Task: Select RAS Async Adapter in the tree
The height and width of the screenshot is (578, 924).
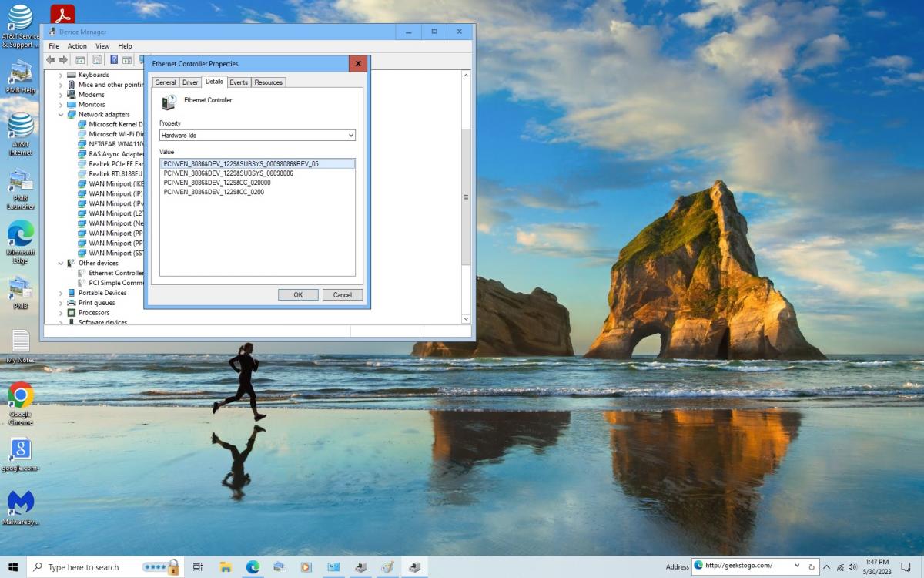Action: (x=111, y=154)
